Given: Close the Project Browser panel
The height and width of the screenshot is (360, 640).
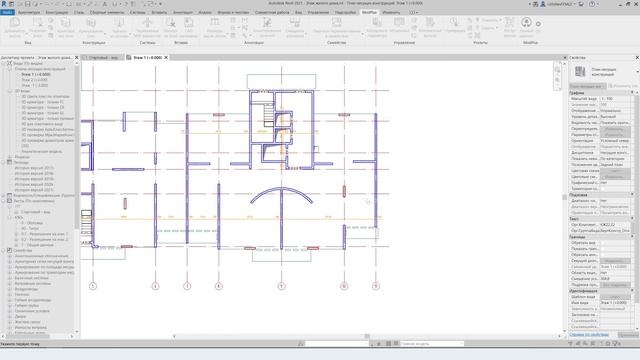Looking at the screenshot, I should [x=76, y=58].
